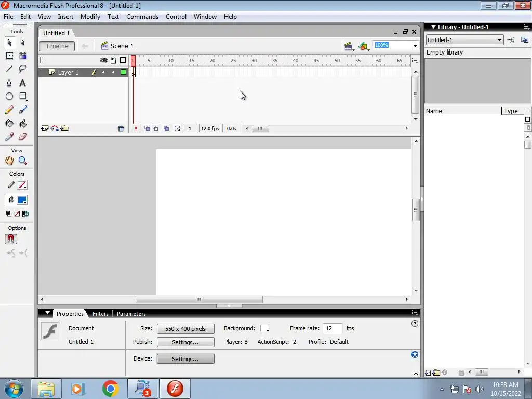Select the Pen tool
The height and width of the screenshot is (399, 532).
[x=9, y=83]
